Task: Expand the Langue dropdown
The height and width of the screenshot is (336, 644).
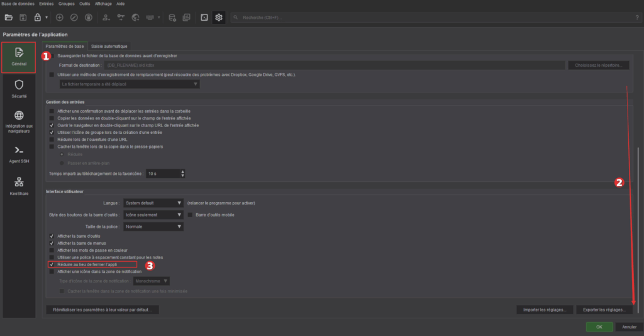Action: [x=153, y=203]
